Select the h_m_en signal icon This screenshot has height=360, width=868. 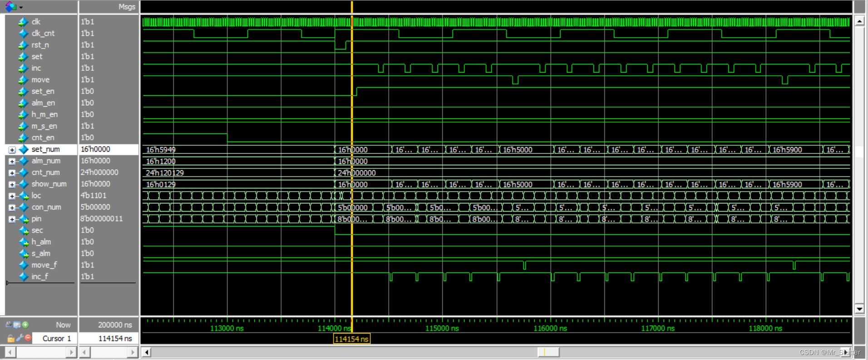click(x=23, y=115)
